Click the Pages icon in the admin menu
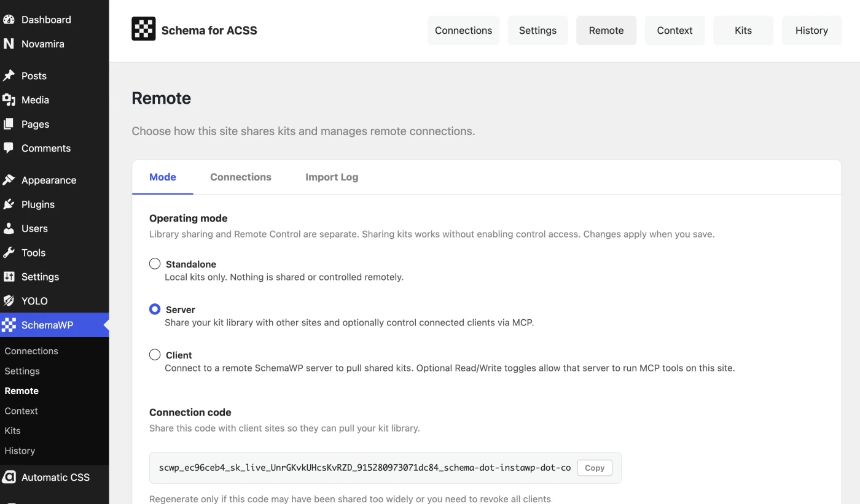 pyautogui.click(x=9, y=124)
